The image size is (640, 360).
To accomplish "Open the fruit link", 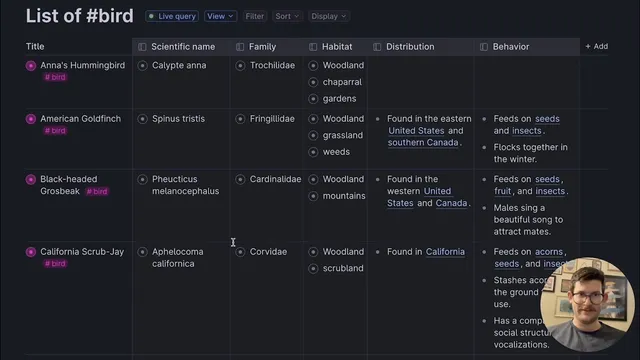I will (502, 191).
